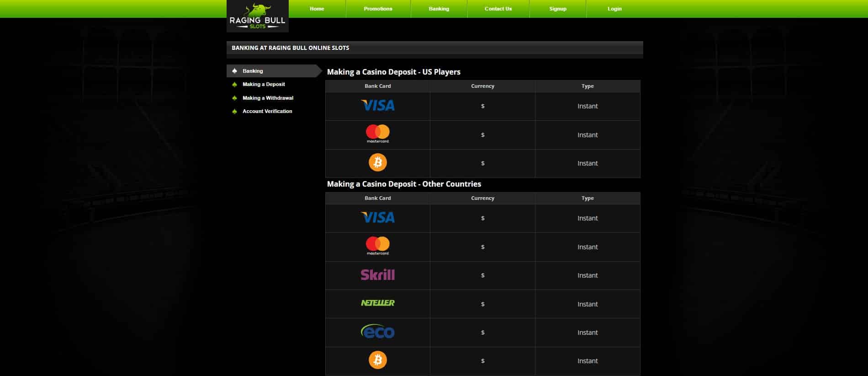The image size is (868, 376).
Task: Click $ in Other Countries Mastercard row
Action: 483,247
